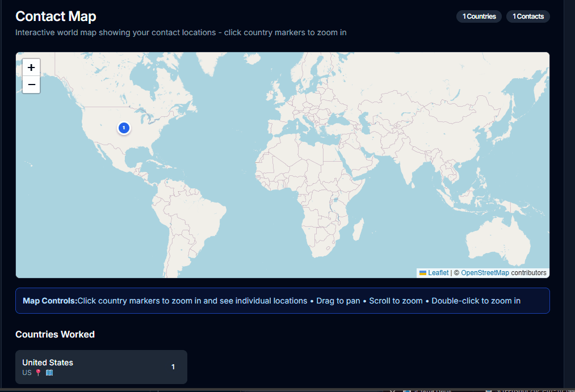This screenshot has height=392, width=575.
Task: Click the count '1' in United States card
Action: coord(173,367)
